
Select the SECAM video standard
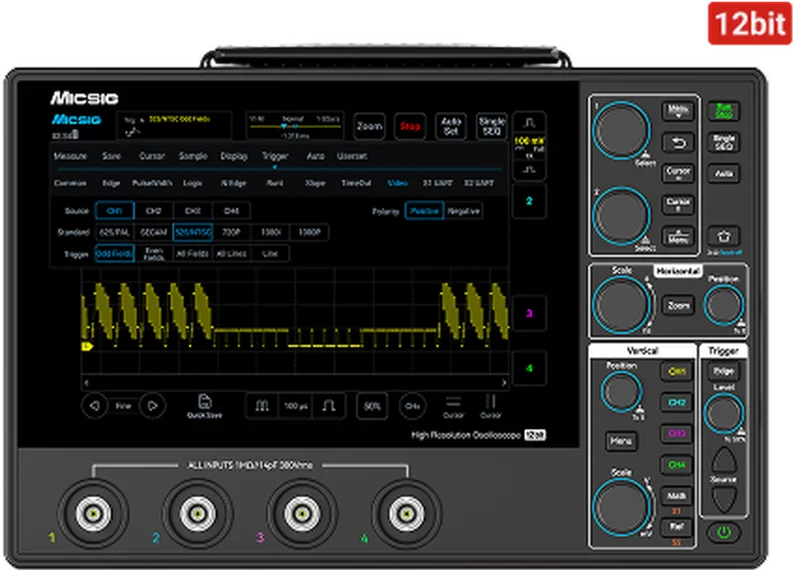pos(154,232)
